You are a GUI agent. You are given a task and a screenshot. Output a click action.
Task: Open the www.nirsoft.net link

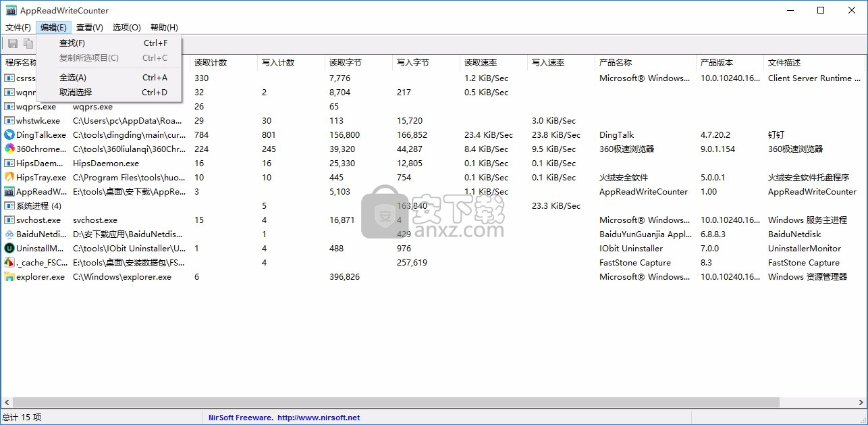[x=319, y=418]
